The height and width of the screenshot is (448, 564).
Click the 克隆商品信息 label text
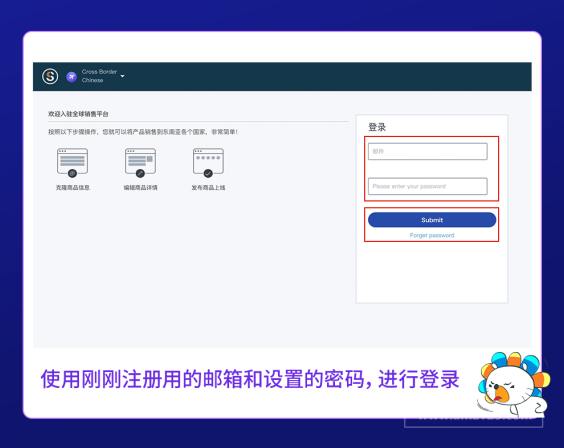coord(73,187)
